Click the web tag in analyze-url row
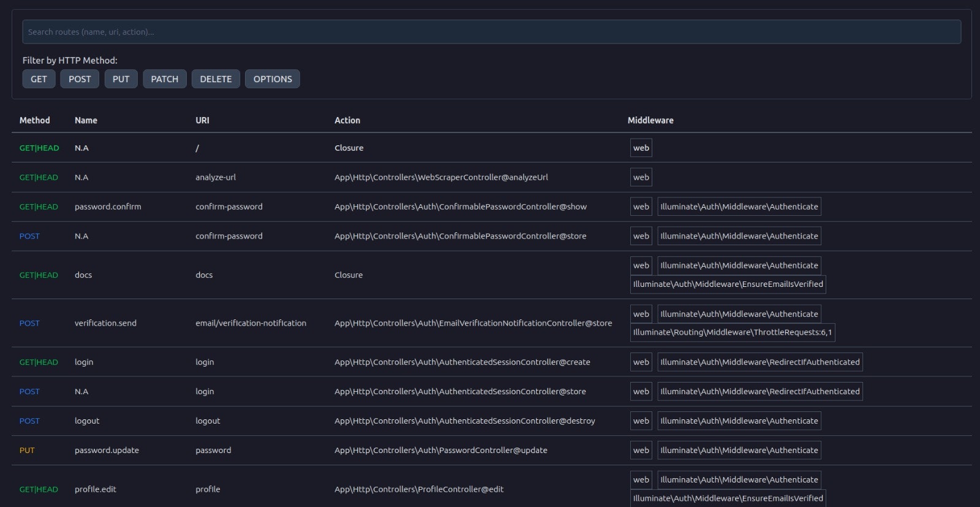 [x=641, y=177]
